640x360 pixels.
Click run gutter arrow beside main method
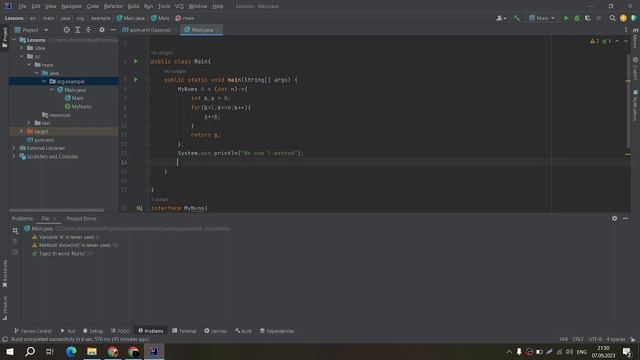coord(136,80)
